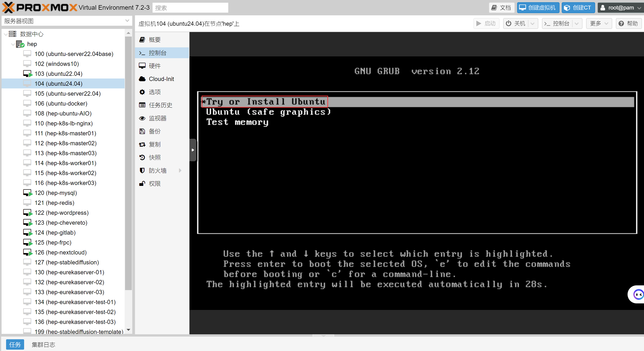This screenshot has height=351, width=644.
Task: Open the 更多 dropdown
Action: click(x=599, y=23)
